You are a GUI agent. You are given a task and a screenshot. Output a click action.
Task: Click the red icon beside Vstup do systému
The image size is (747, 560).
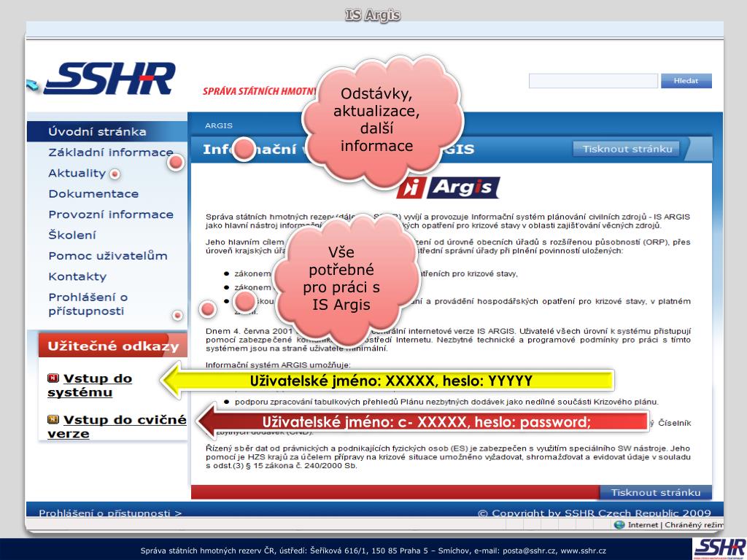[53, 378]
